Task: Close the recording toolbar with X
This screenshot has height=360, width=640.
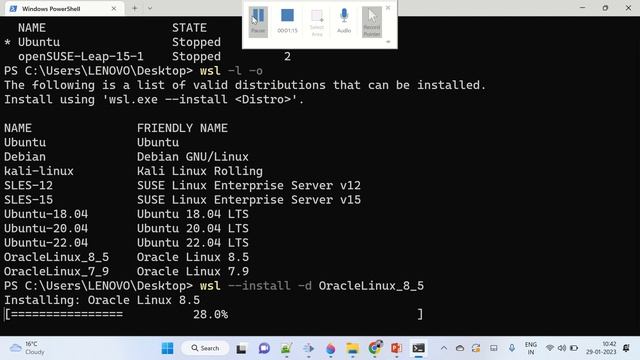Action: [388, 7]
